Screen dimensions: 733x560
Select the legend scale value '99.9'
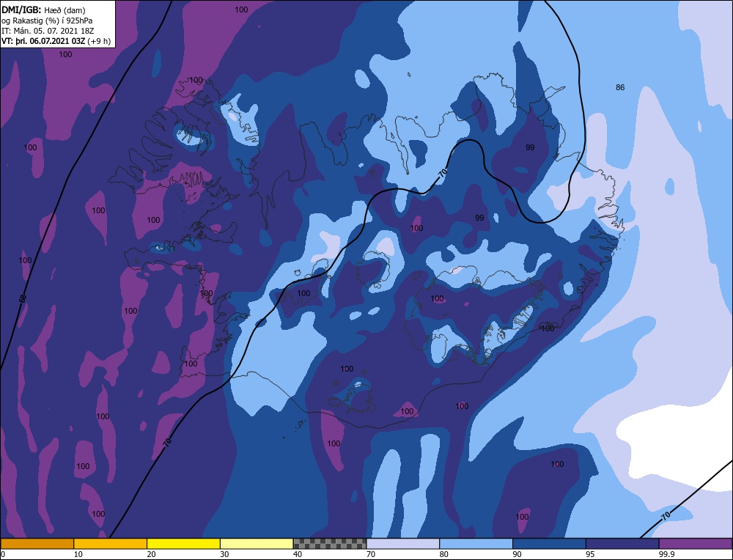pyautogui.click(x=666, y=554)
